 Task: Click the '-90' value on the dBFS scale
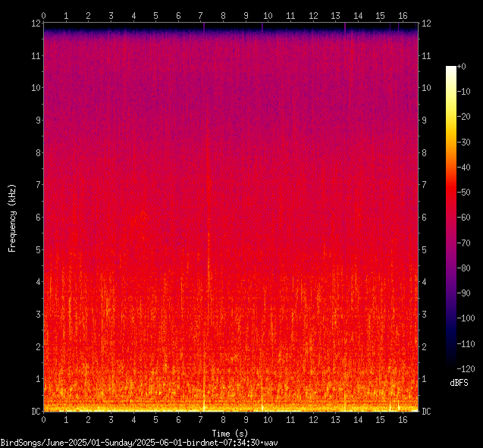(464, 293)
